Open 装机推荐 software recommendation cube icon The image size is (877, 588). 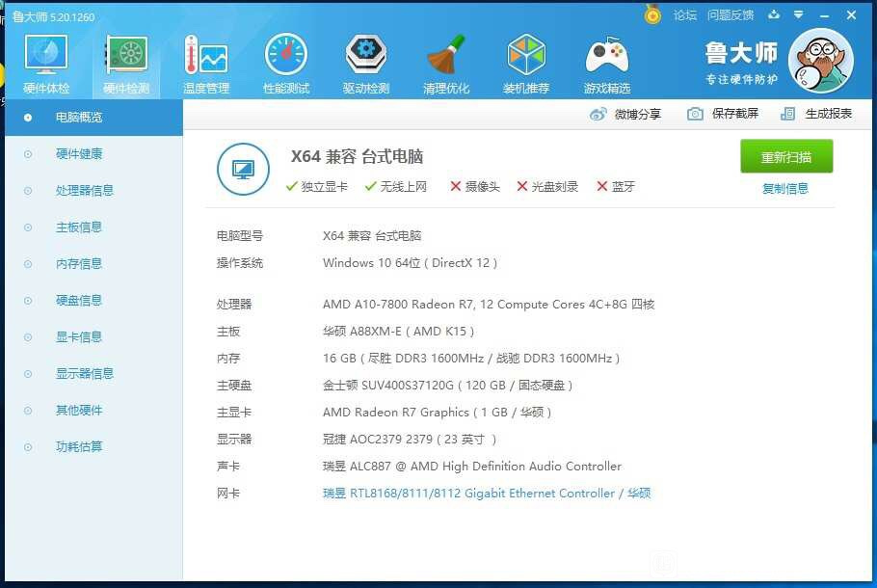526,55
